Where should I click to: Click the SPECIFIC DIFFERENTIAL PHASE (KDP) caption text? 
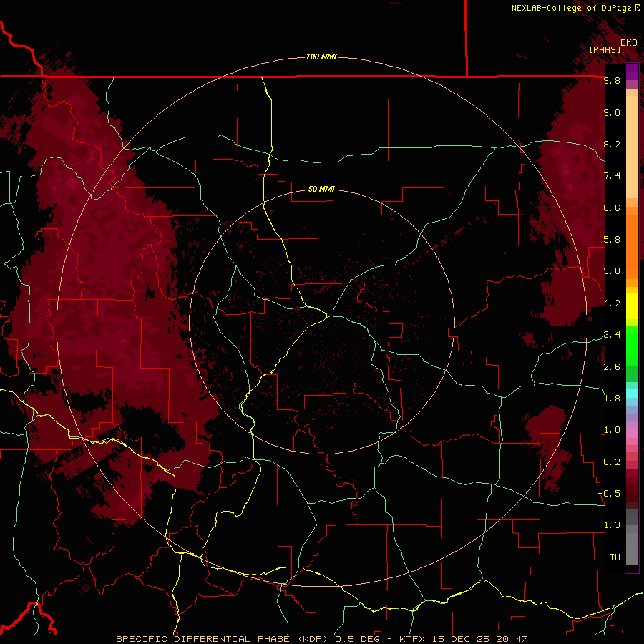pos(223,639)
